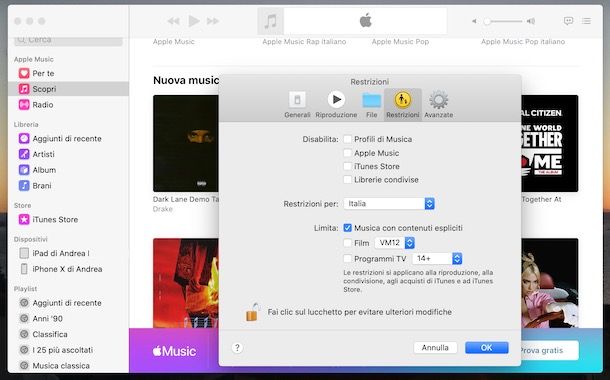The image size is (610, 380).
Task: Open the Restrizioni per Italia dropdown
Action: [x=389, y=203]
